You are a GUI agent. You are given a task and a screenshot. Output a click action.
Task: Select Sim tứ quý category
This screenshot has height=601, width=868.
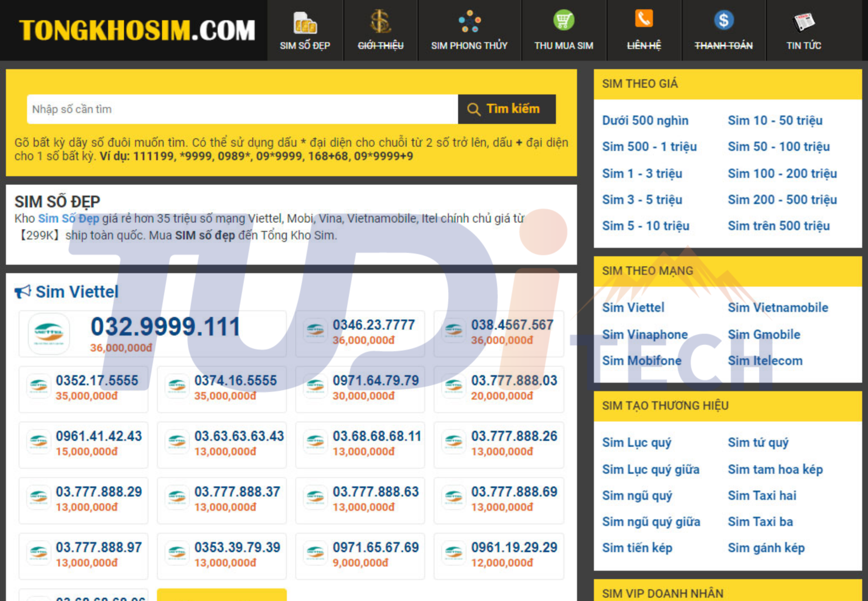[x=758, y=443]
